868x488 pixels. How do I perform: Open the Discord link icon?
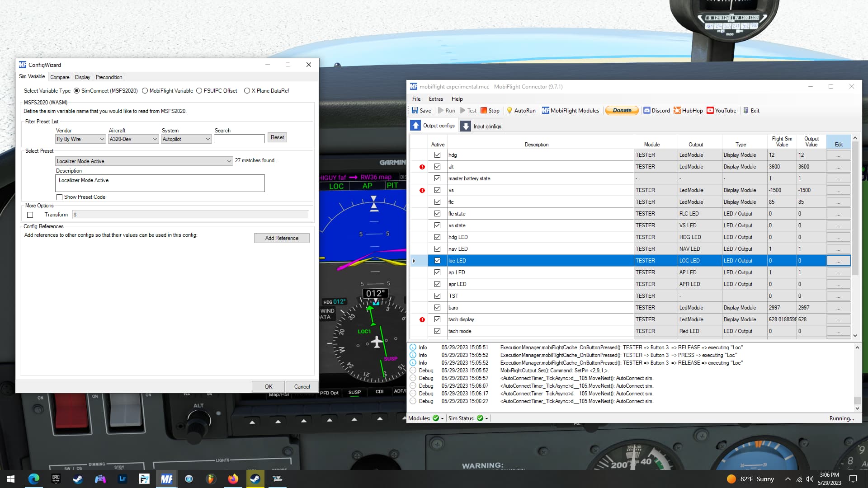coord(646,110)
